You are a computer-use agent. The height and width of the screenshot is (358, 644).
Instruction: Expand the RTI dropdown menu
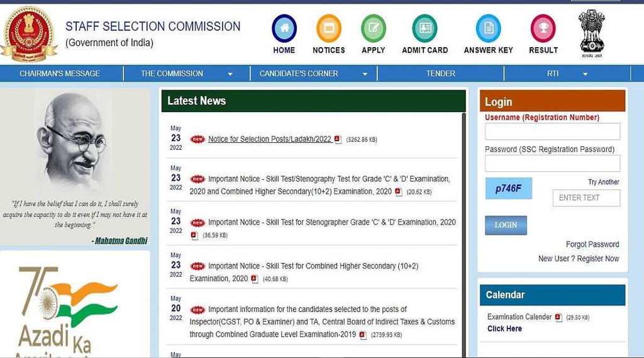pyautogui.click(x=567, y=74)
